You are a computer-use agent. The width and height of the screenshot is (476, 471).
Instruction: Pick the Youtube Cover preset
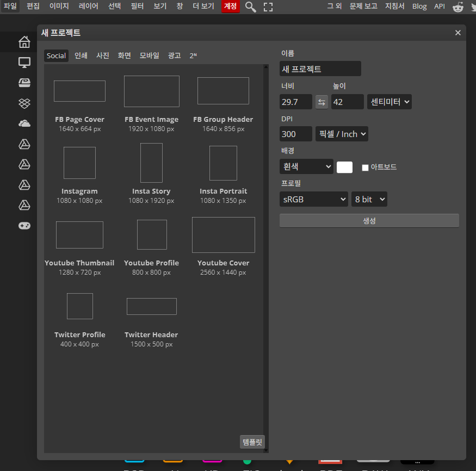[x=223, y=246]
